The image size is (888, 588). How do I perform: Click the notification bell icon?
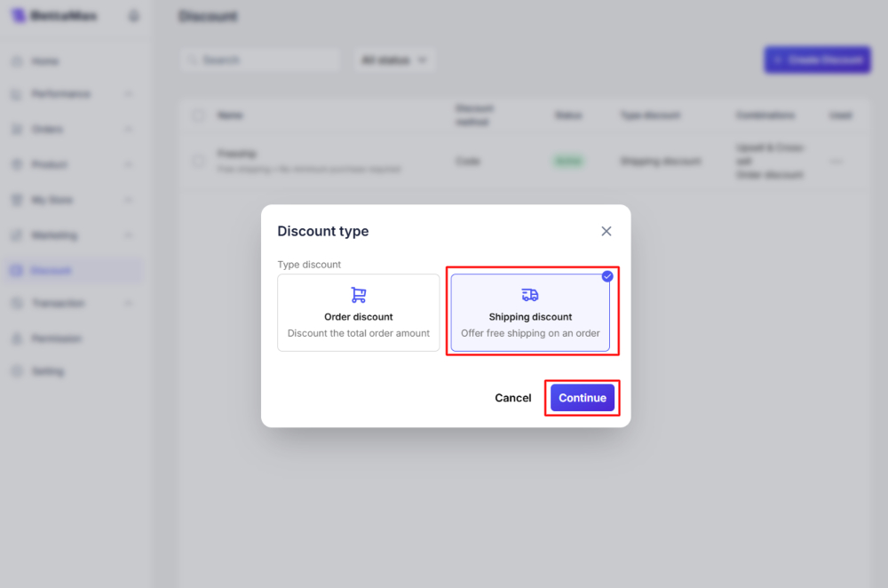point(134,16)
